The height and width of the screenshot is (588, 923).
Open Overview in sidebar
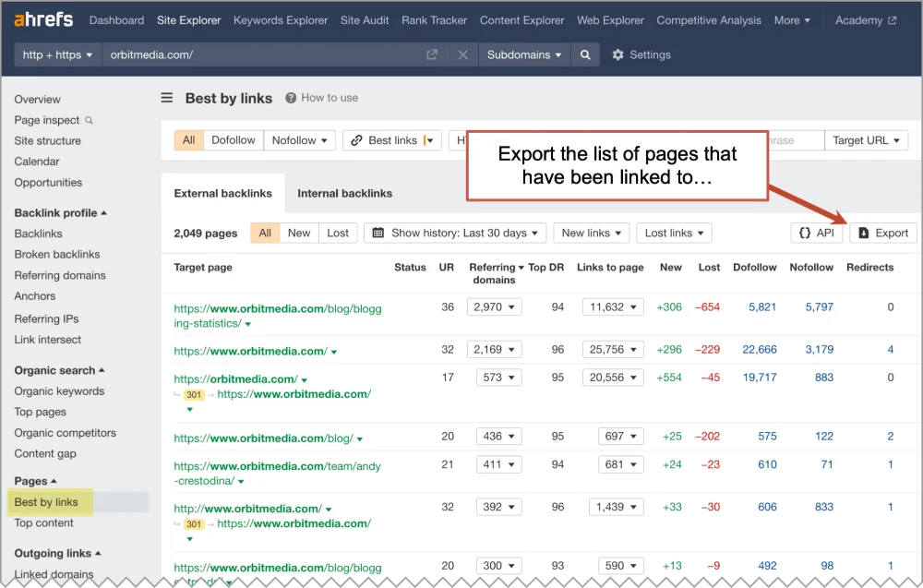pos(37,99)
